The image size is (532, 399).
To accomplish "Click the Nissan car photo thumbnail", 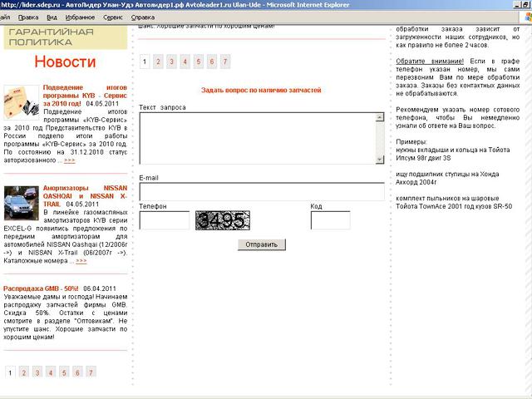I will pyautogui.click(x=22, y=203).
